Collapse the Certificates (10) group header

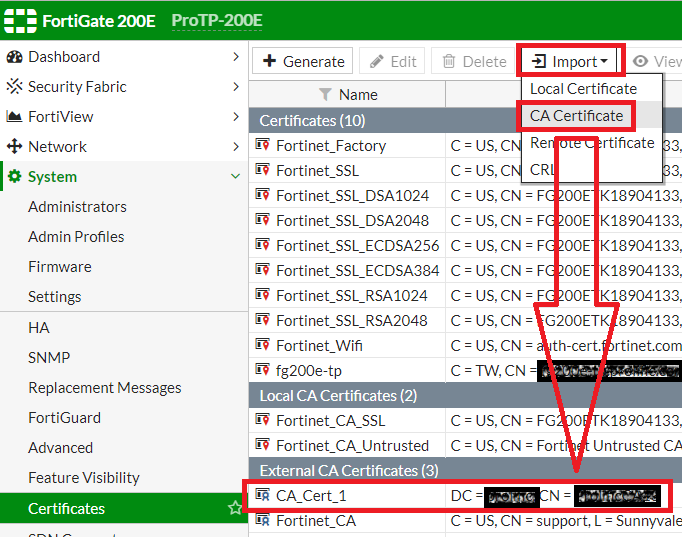465,120
